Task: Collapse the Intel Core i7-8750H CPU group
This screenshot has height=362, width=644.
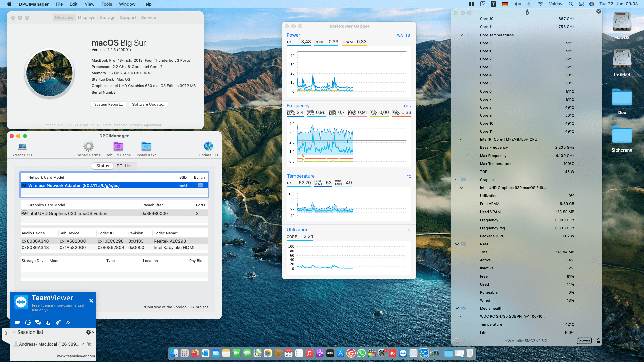Action: (x=461, y=139)
